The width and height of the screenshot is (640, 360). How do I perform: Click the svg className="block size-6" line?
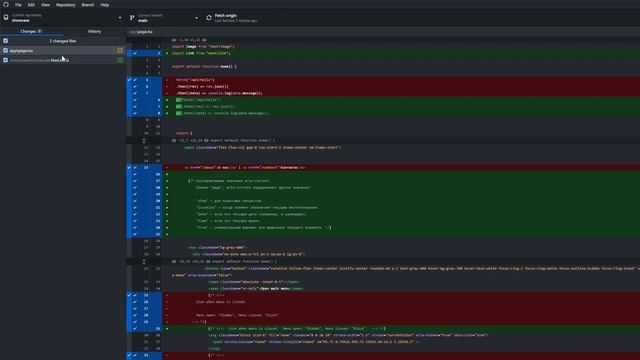coord(348,335)
